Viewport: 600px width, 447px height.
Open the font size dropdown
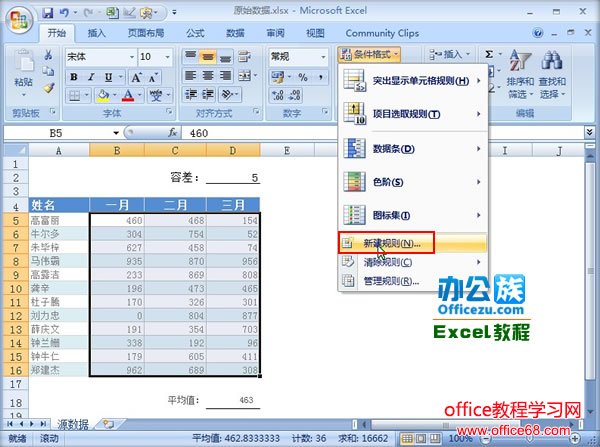click(167, 57)
